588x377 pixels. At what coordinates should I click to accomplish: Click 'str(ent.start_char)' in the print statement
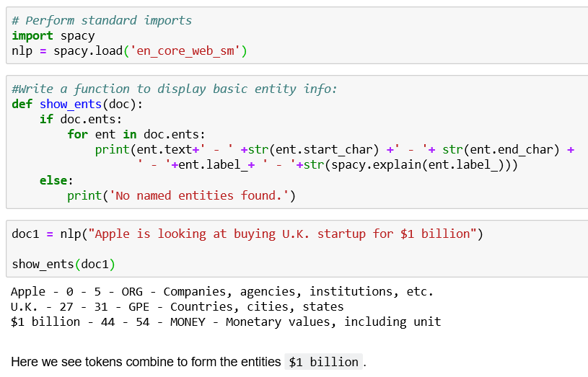click(x=313, y=149)
